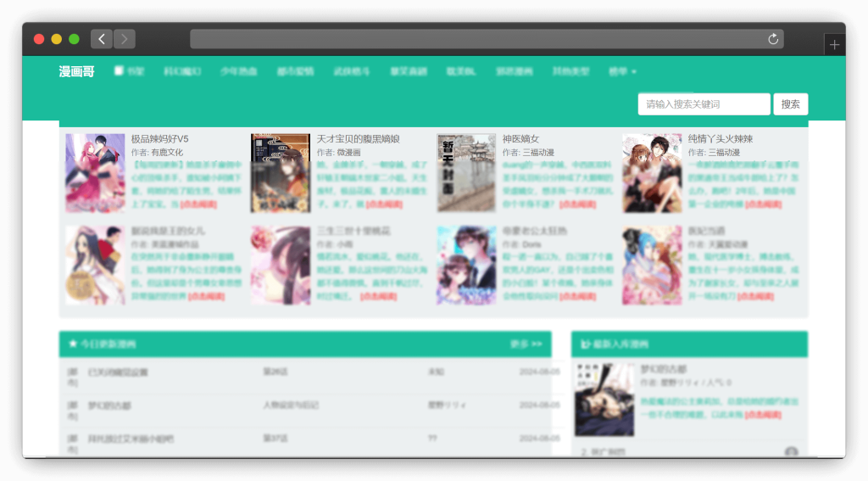Click 点击阅读 in the newest comics panel

[764, 415]
